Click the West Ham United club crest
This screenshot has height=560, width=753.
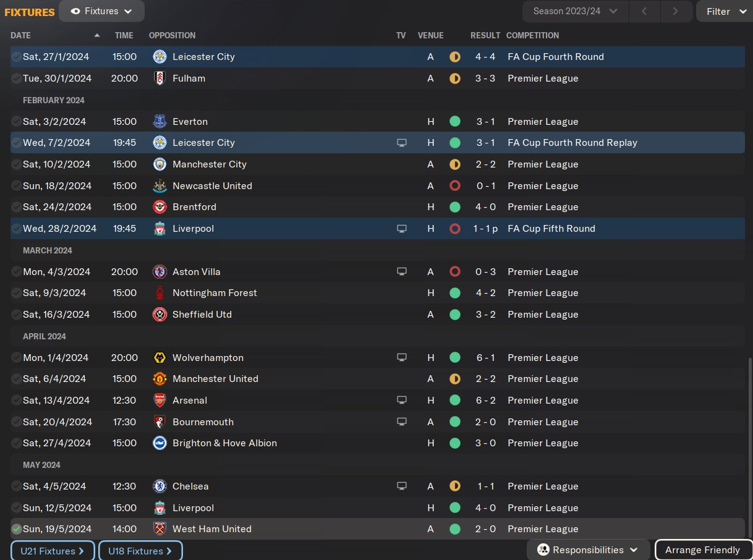coord(160,529)
